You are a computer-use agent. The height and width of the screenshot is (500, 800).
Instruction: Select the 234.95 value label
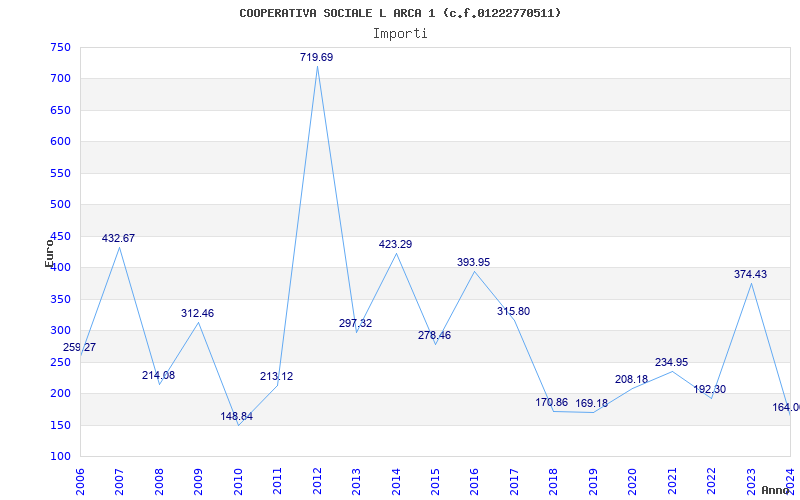click(x=671, y=363)
